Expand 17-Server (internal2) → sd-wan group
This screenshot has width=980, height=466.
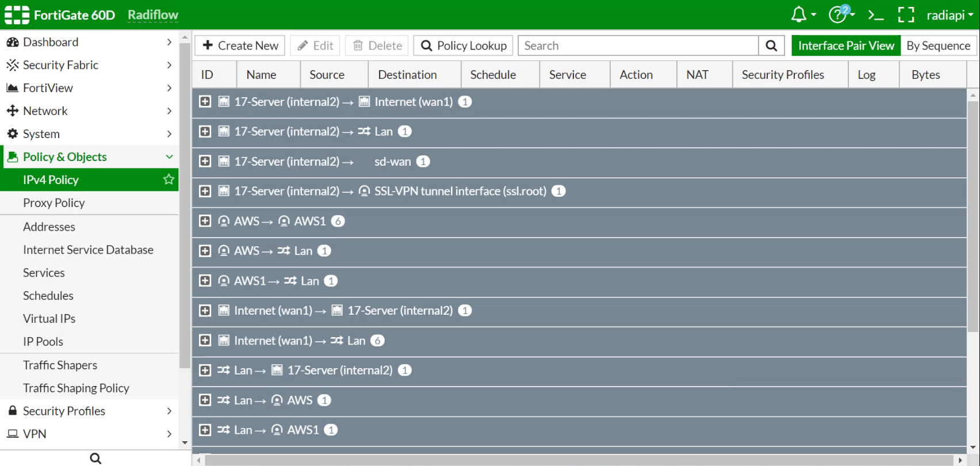[x=205, y=162]
